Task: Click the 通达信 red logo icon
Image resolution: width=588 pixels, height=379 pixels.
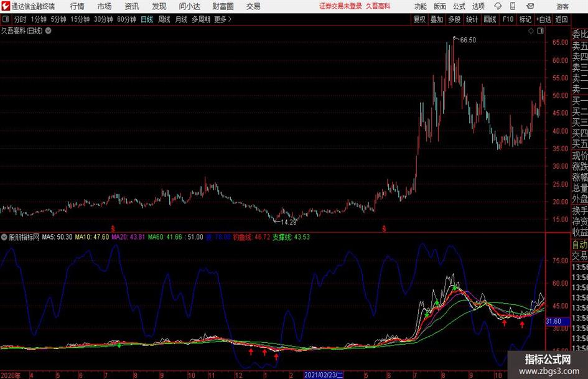Action: point(5,6)
